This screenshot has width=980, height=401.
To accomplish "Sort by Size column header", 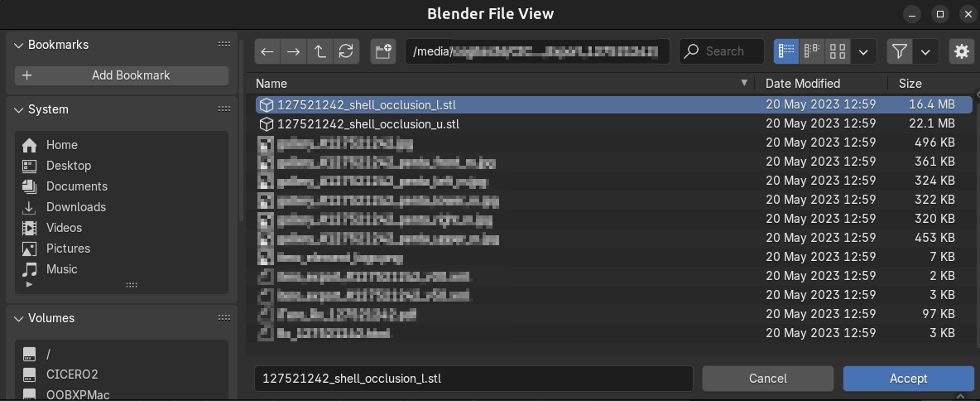I will click(910, 84).
